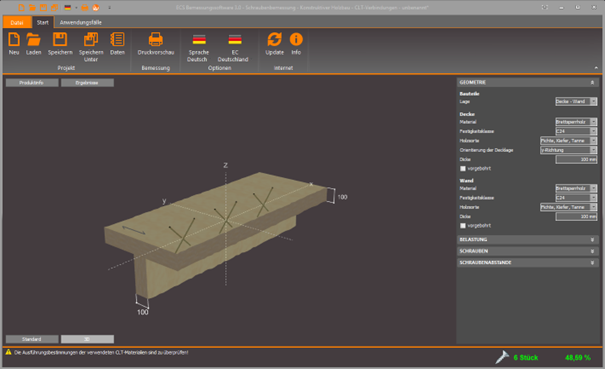Click the quick-access German flag icon
The width and height of the screenshot is (605, 369).
(x=68, y=7)
